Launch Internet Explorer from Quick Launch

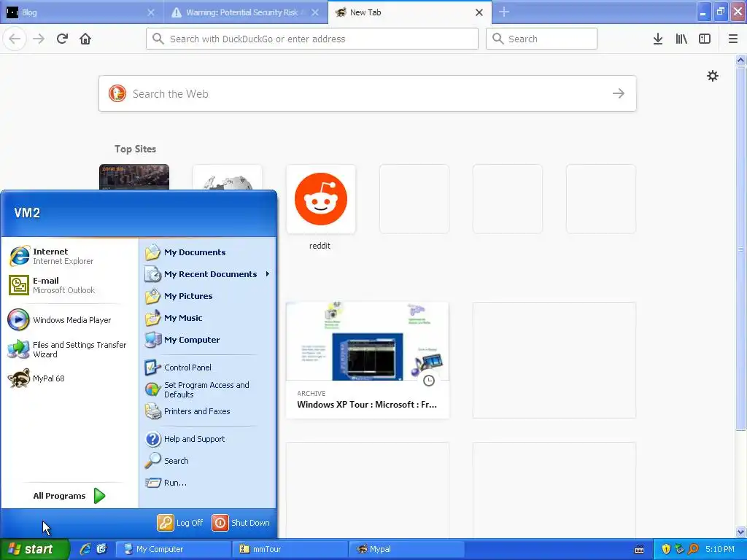[85, 549]
